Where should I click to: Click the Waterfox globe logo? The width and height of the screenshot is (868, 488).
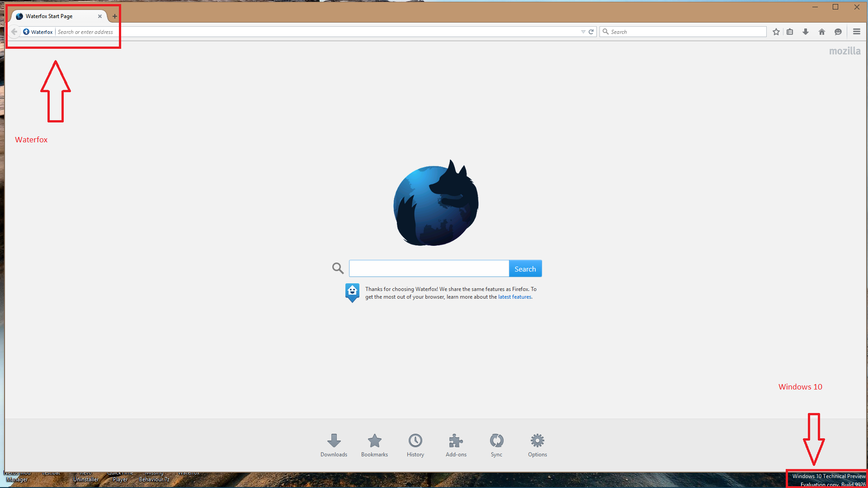pos(436,203)
